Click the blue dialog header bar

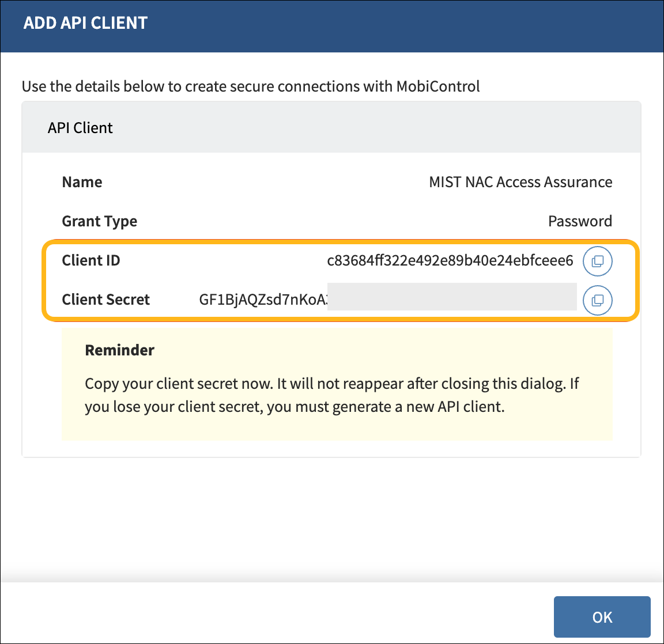point(403,26)
